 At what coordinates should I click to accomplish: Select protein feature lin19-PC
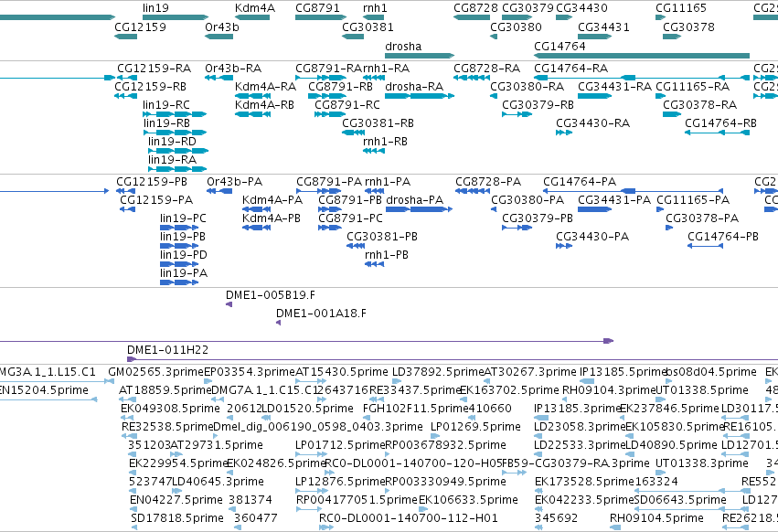tap(179, 228)
